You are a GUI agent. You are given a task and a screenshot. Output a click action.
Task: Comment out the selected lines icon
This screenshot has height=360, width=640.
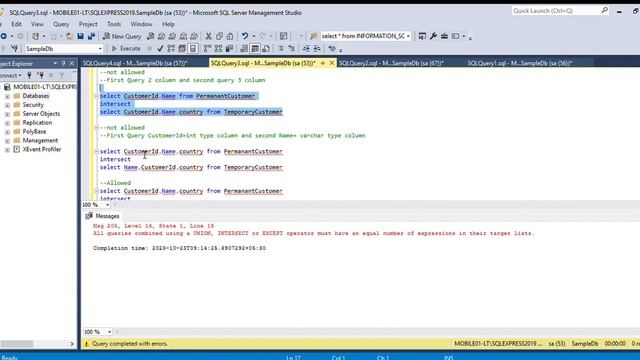pos(280,49)
